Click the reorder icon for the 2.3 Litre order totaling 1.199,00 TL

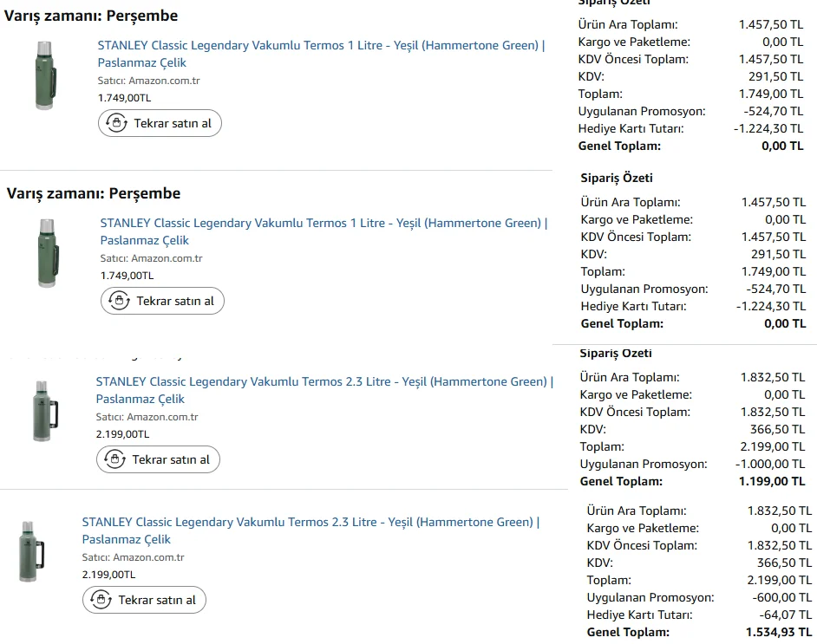tap(114, 459)
